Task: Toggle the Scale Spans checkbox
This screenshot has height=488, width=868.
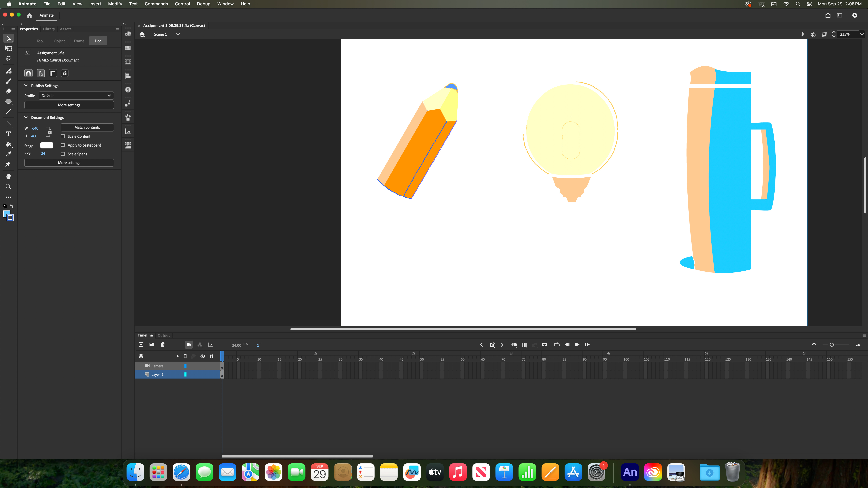Action: 63,154
